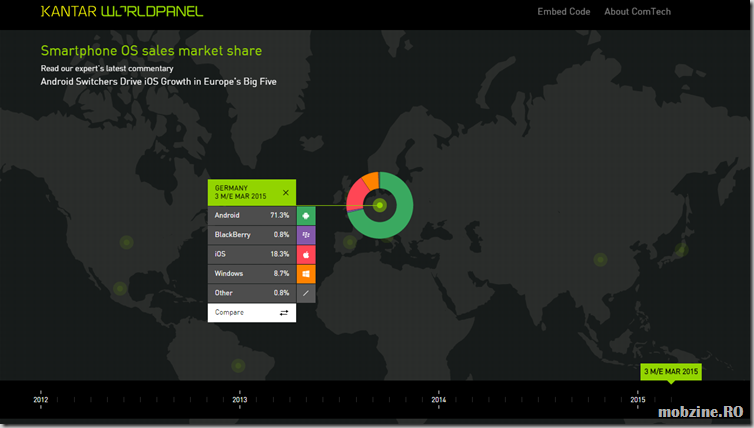Viewport: 754px width, 428px height.
Task: Close the Germany info panel
Action: click(286, 192)
